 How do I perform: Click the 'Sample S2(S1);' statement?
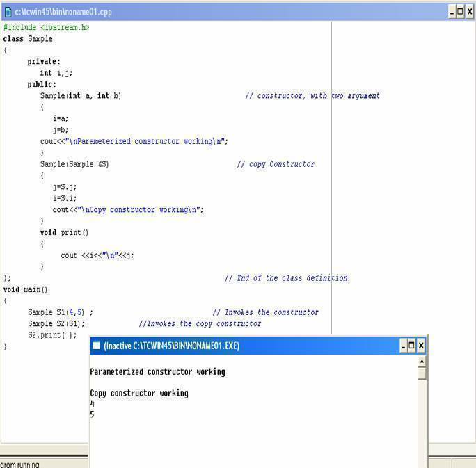[x=56, y=323]
